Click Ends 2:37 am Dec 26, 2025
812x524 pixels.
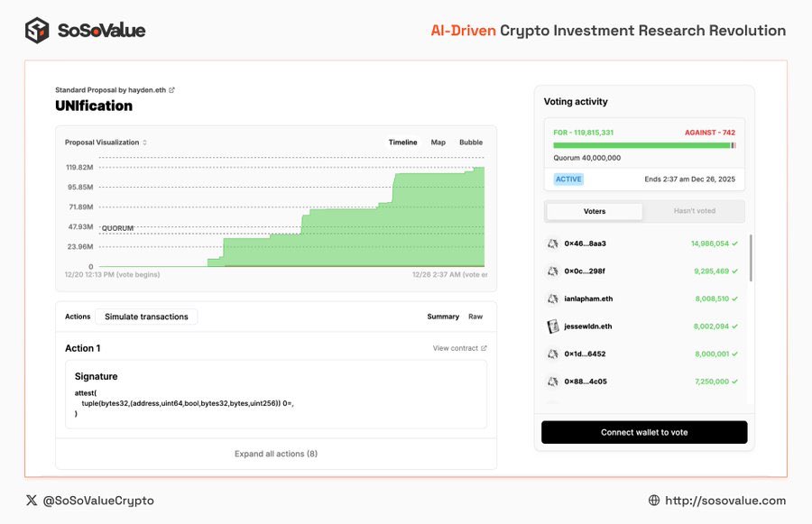(x=690, y=179)
